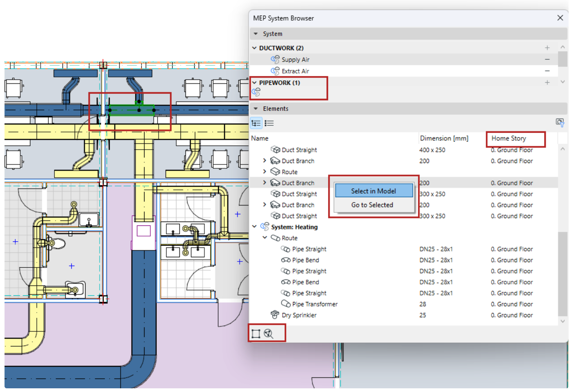Collapse the DUCTWORK system group
This screenshot has width=569, height=392.
(x=254, y=48)
